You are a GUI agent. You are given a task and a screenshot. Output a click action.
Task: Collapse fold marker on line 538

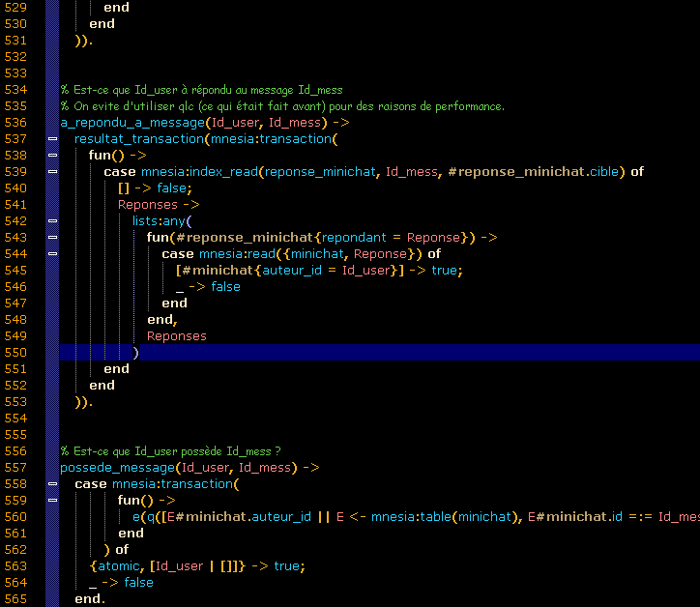52,156
